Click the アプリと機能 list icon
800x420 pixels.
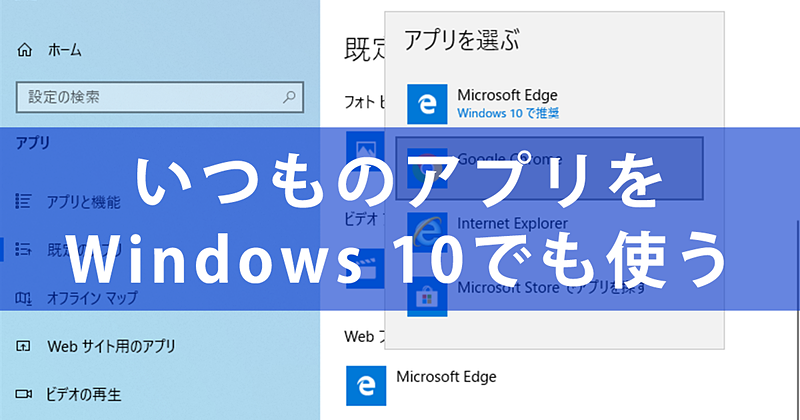[24, 202]
